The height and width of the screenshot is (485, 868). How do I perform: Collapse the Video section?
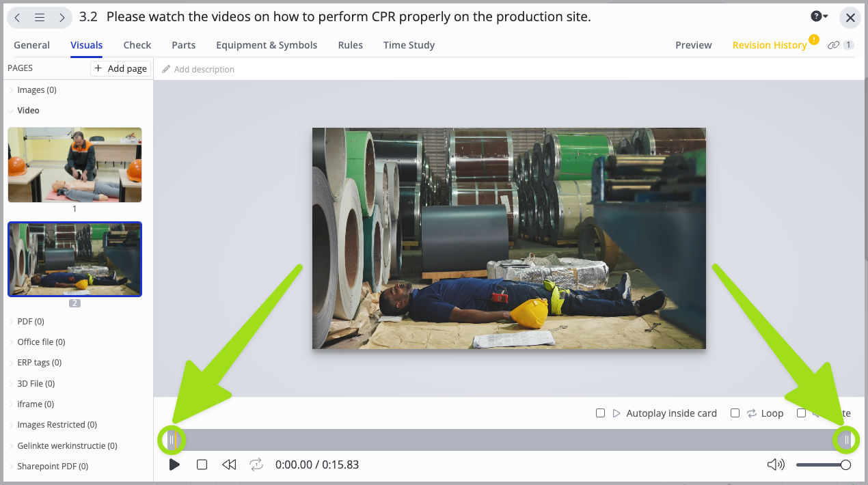coord(12,111)
